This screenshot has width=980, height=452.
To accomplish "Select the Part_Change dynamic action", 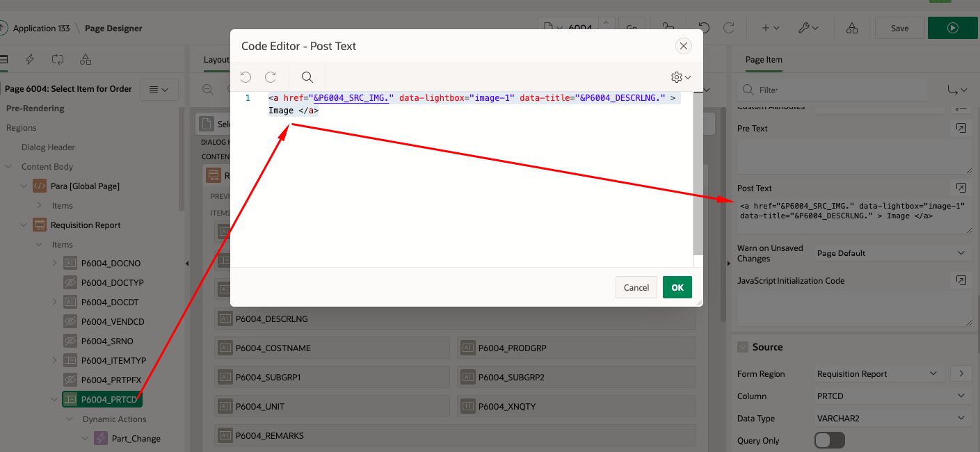I will [x=128, y=438].
